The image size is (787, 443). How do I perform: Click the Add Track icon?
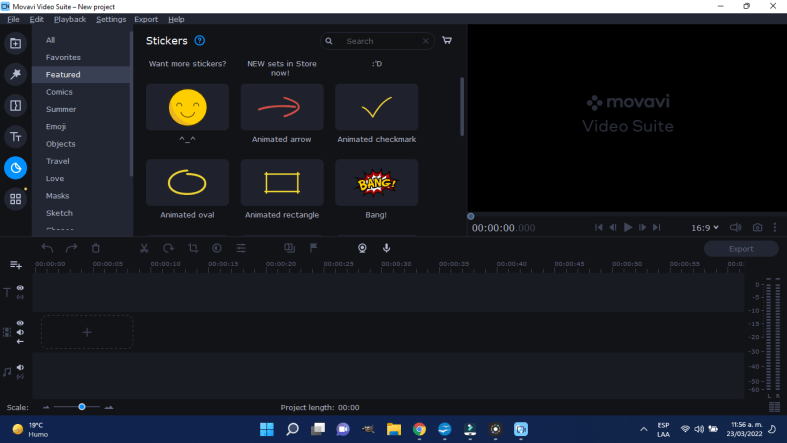[16, 264]
